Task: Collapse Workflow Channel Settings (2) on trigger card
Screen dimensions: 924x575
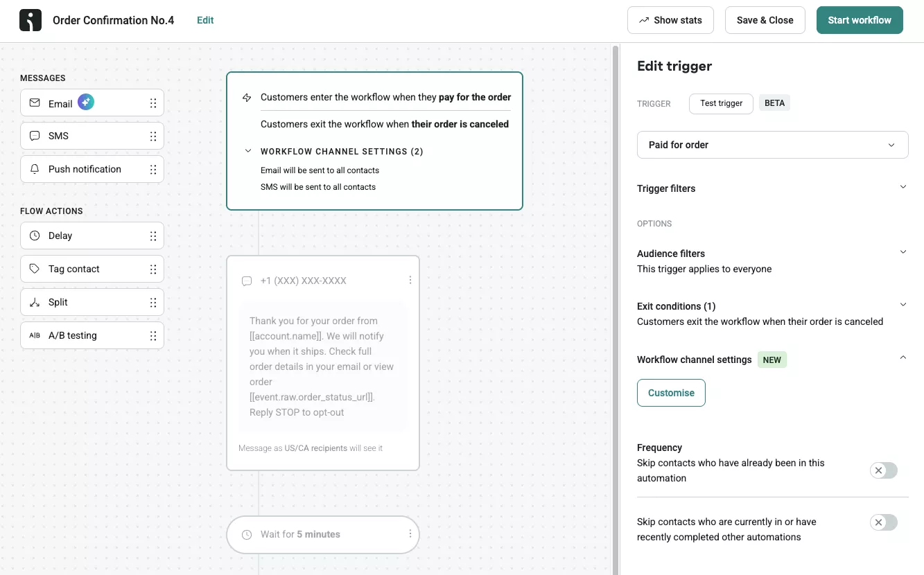Action: tap(248, 151)
